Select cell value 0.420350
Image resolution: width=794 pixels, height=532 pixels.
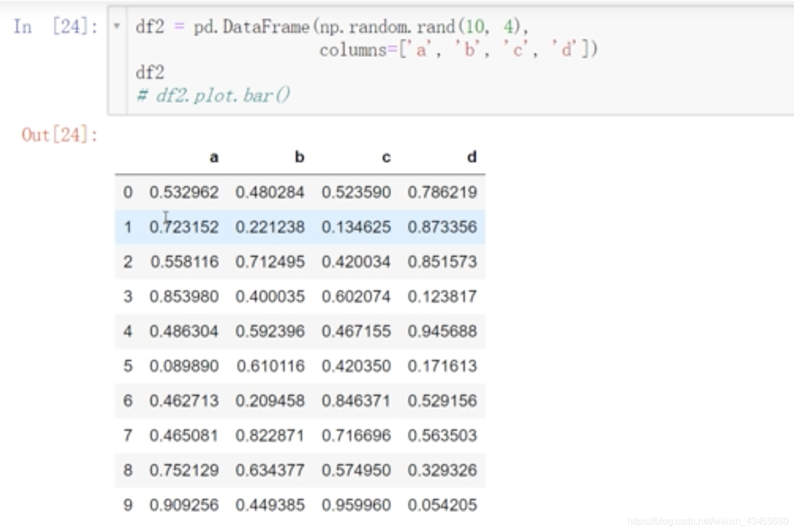click(x=356, y=366)
